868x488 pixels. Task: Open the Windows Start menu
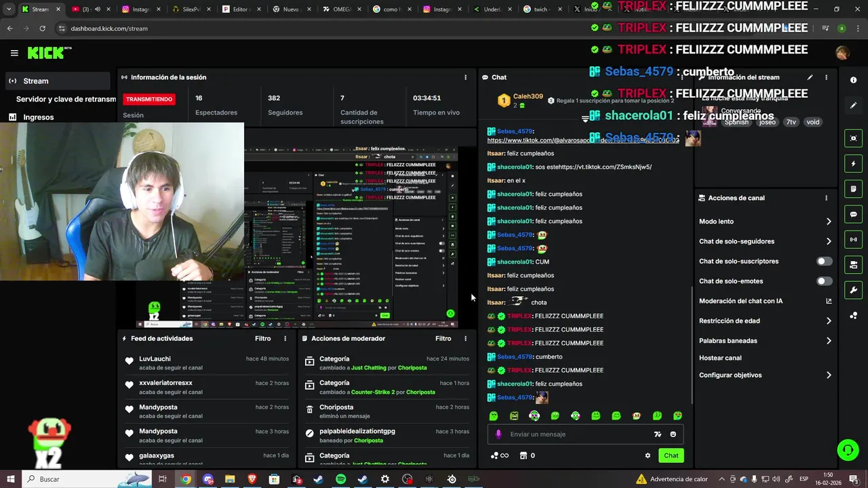10,479
